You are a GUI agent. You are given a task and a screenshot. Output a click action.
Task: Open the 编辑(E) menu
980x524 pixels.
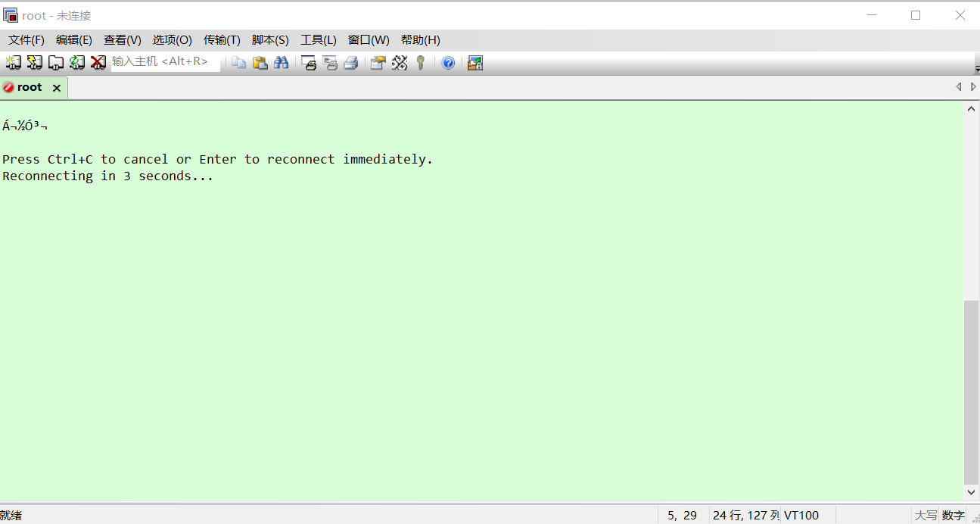pyautogui.click(x=74, y=40)
